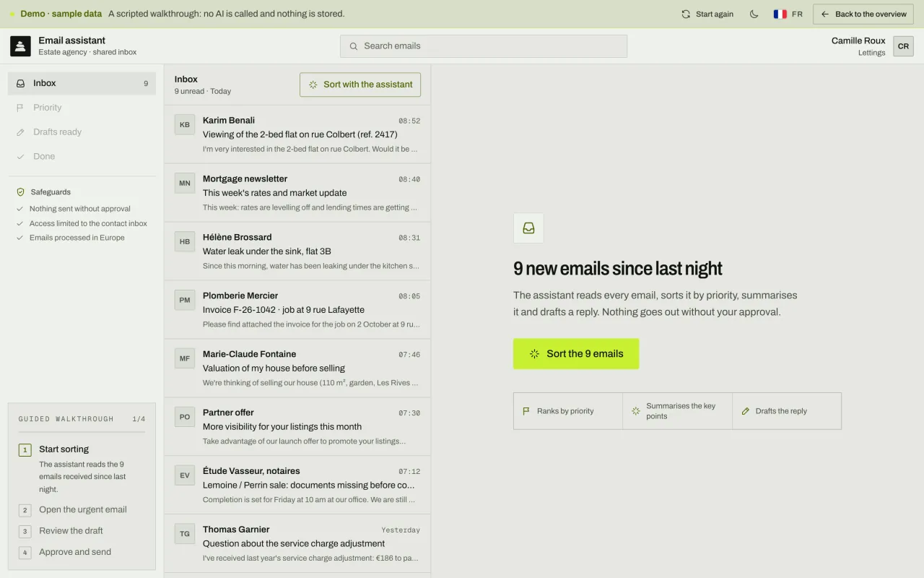This screenshot has height=578, width=924.
Task: Click the PM sender avatar
Action: (185, 300)
